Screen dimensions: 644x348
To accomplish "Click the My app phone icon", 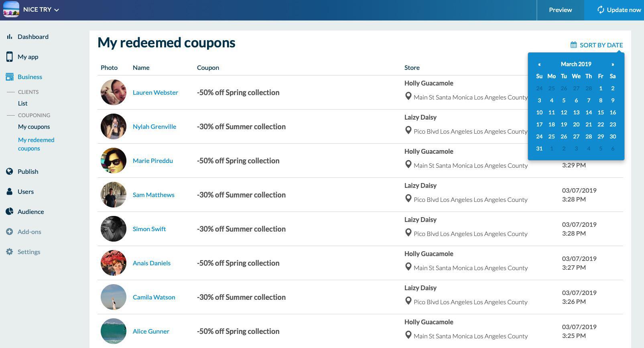I will (9, 57).
